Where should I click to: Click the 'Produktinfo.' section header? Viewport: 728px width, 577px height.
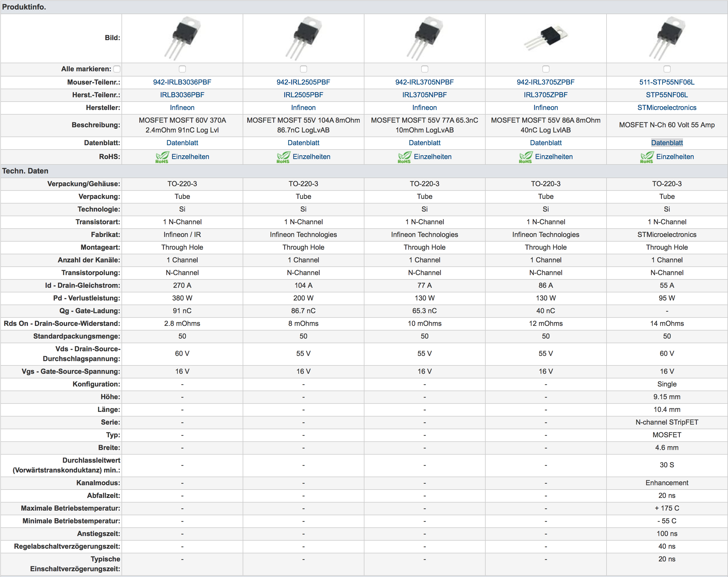tap(24, 7)
